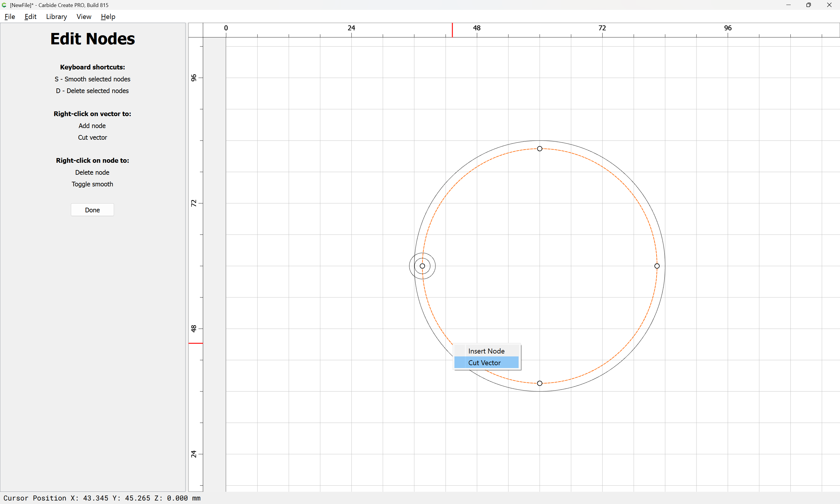Restore down the Carbide Create window
Viewport: 840px width, 504px height.
pos(809,5)
